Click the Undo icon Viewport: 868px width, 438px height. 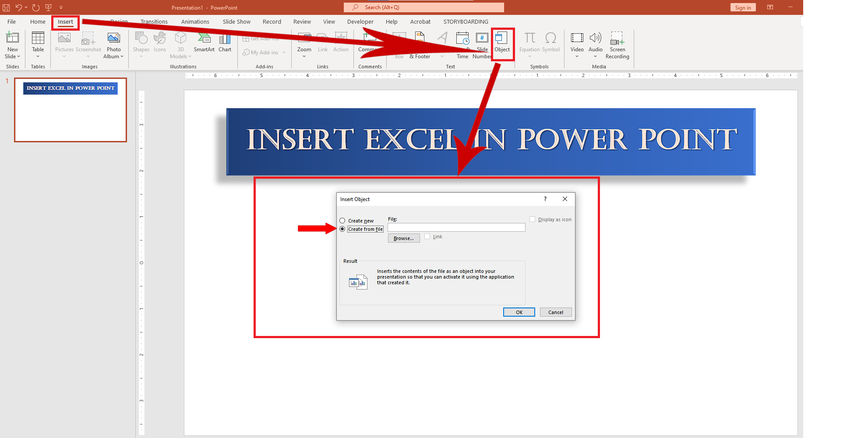click(x=18, y=7)
